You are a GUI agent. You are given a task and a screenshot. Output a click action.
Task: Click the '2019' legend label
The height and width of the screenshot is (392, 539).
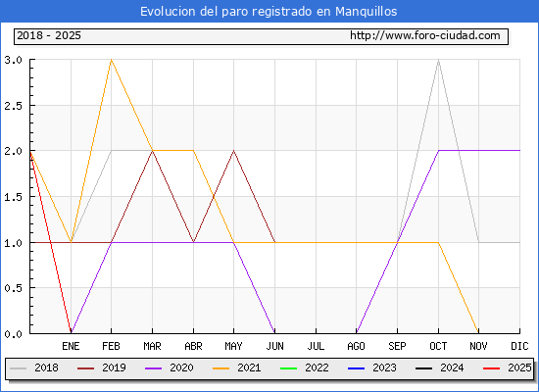click(x=114, y=367)
